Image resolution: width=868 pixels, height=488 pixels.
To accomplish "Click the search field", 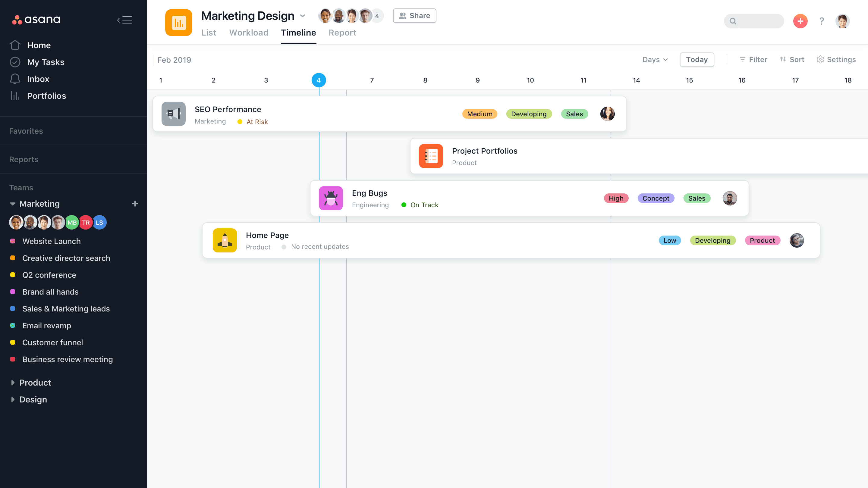I will [x=754, y=21].
